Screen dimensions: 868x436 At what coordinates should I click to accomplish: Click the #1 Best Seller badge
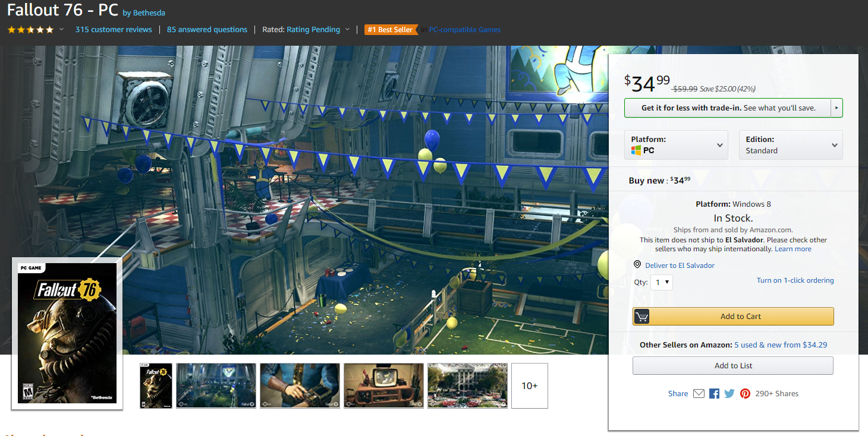coord(390,30)
